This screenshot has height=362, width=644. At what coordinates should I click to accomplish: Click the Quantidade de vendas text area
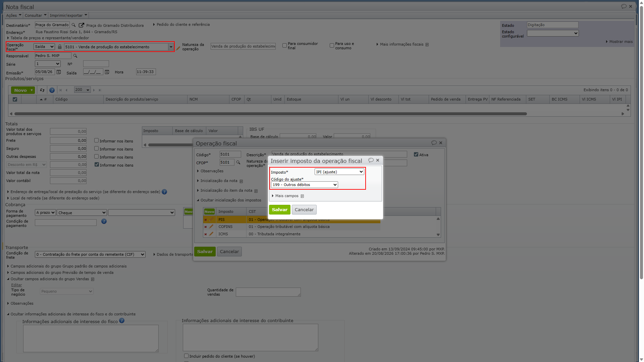click(x=268, y=292)
